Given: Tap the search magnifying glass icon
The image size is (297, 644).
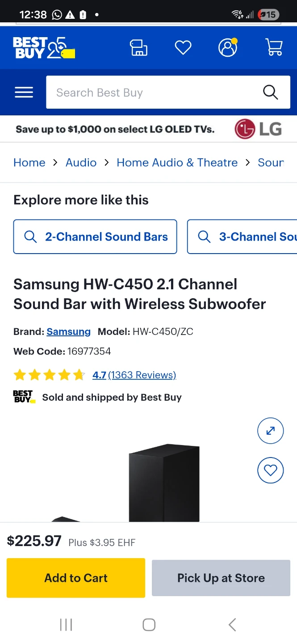Looking at the screenshot, I should 270,92.
